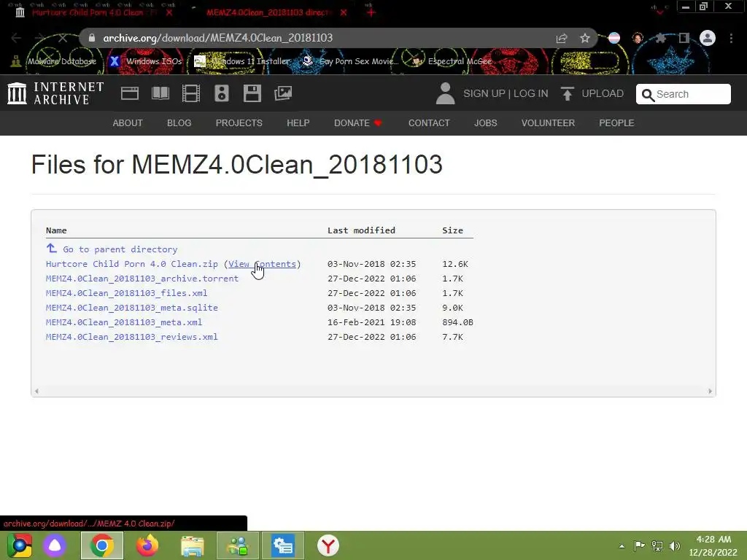The image size is (747, 560).
Task: Open File Explorer from the taskbar
Action: click(193, 545)
